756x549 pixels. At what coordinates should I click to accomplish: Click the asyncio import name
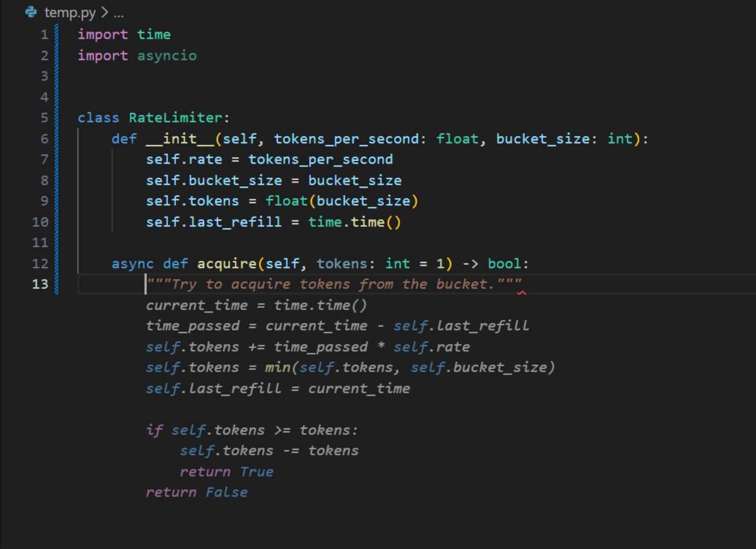click(x=167, y=55)
